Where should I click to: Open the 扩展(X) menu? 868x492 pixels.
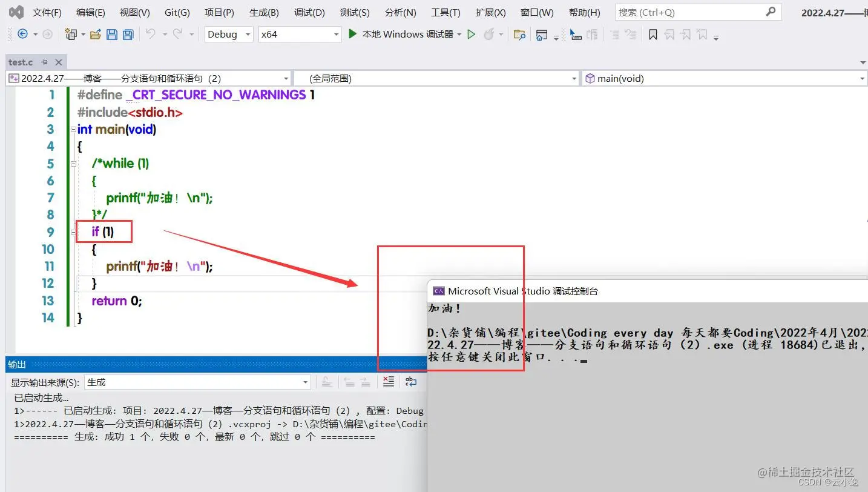491,12
